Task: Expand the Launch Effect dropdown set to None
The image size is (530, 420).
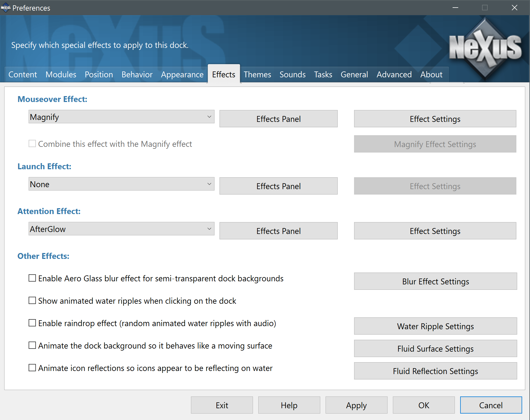Action: click(x=121, y=184)
